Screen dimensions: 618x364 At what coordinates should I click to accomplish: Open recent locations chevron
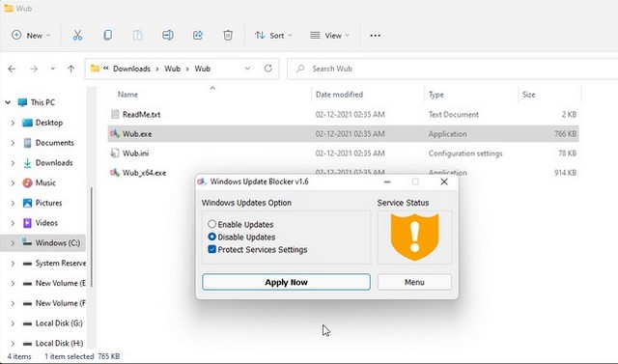point(52,69)
